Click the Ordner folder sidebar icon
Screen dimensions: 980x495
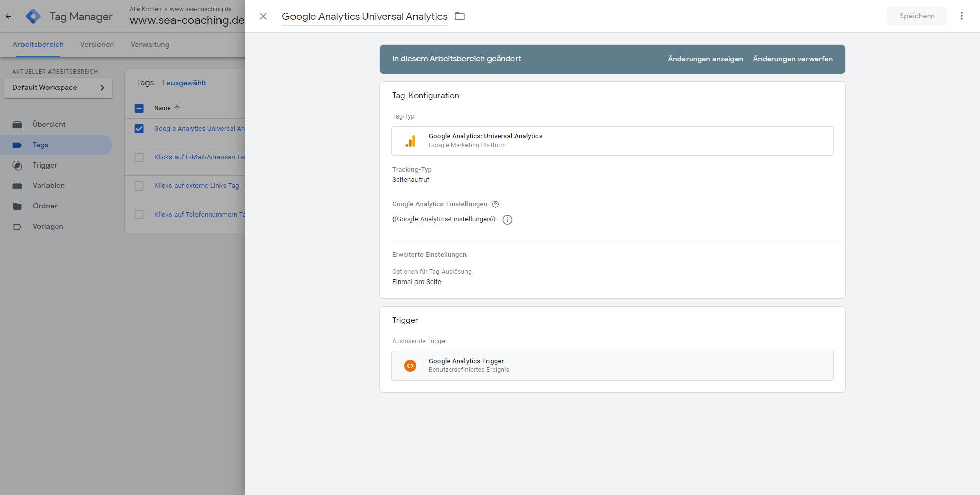[x=17, y=206]
